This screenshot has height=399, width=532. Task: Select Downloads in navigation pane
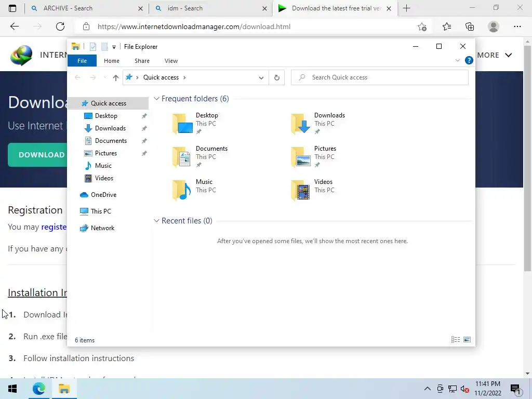tap(110, 128)
